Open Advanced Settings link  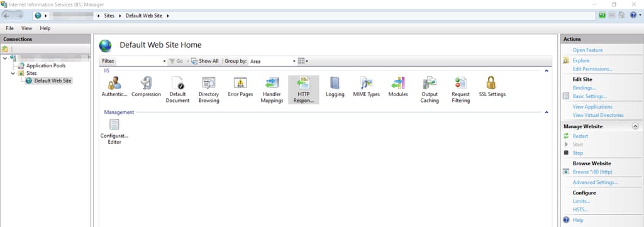[595, 182]
